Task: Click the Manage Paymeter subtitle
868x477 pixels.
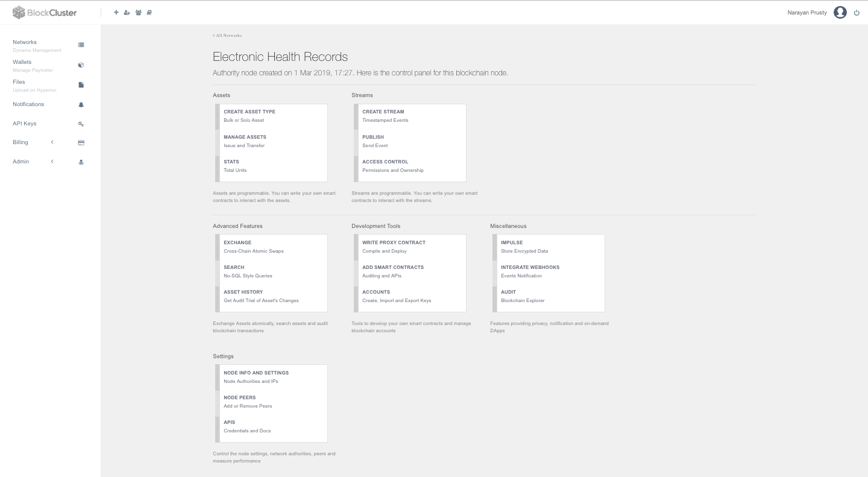Action: tap(33, 71)
